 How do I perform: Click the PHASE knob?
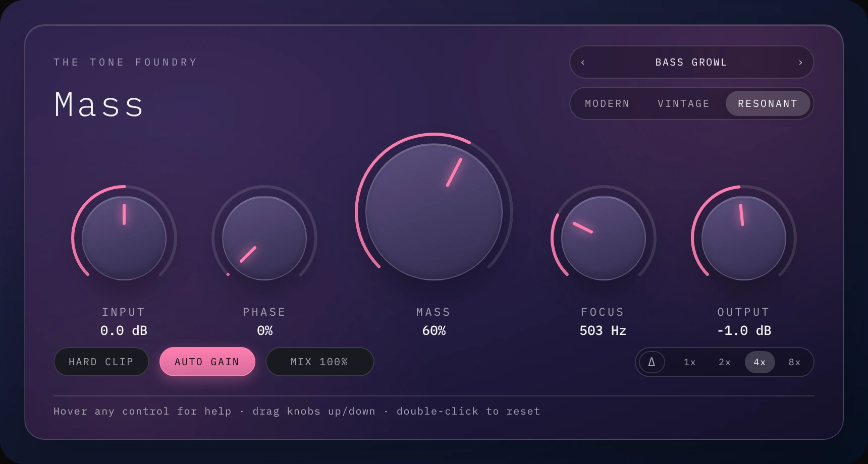click(x=264, y=238)
